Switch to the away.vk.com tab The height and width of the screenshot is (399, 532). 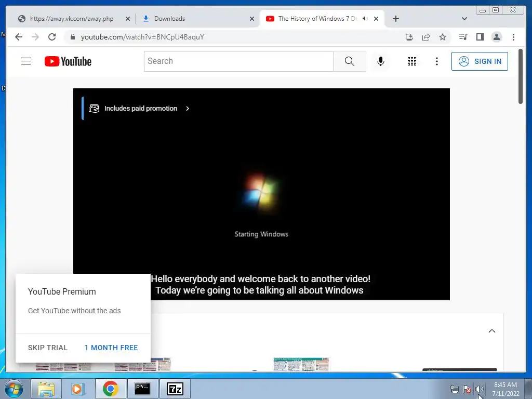71,19
